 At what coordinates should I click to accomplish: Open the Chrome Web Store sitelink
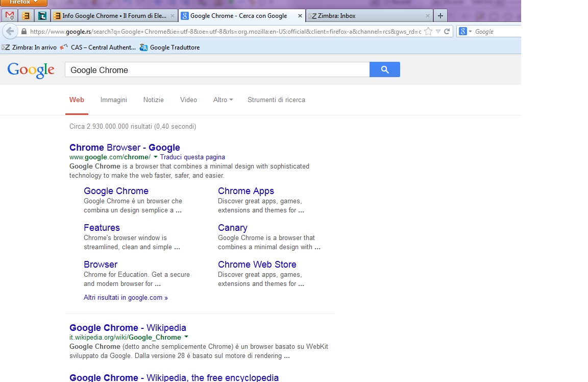(x=257, y=265)
